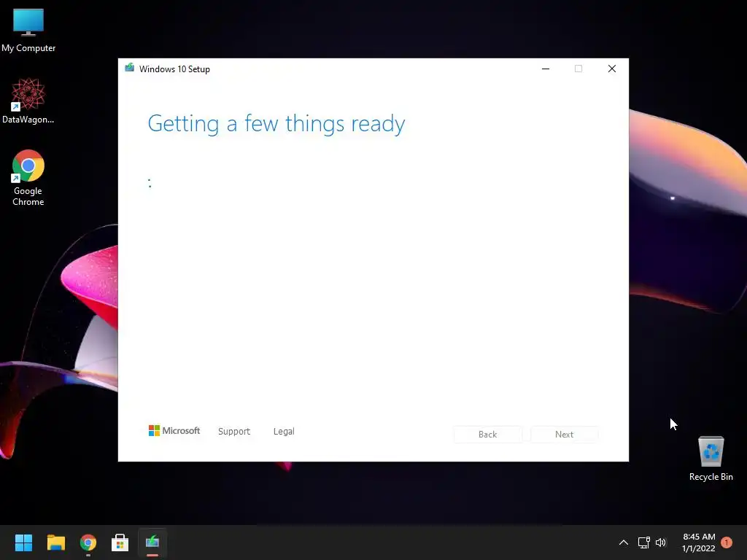Screen dimensions: 747x560
Task: Open the DataWagon desktop shortcut
Action: pos(28,101)
